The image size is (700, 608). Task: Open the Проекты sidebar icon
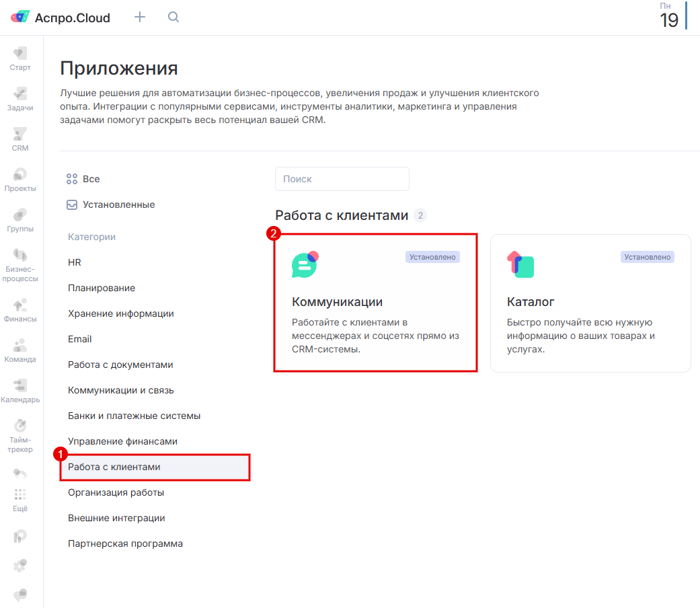pos(20,178)
